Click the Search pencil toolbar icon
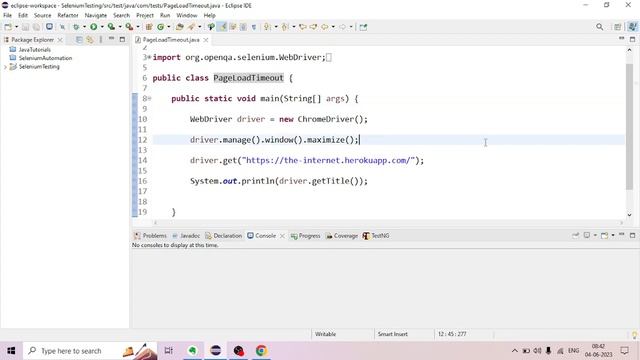This screenshot has height=360, width=640. pyautogui.click(x=191, y=27)
